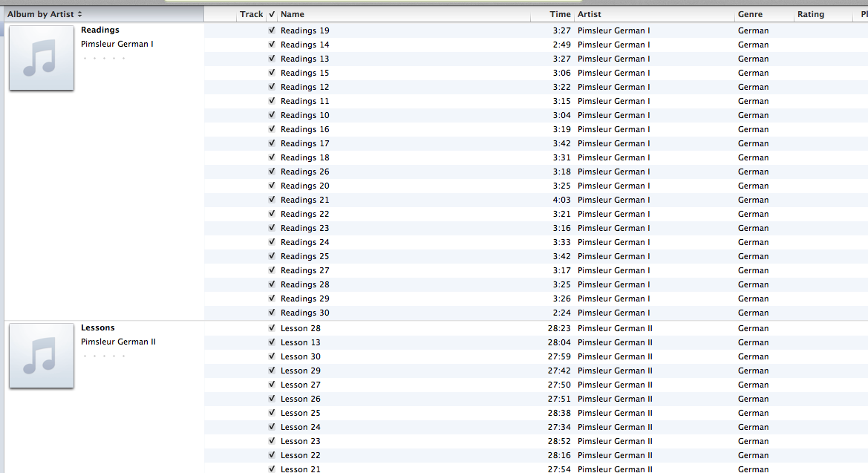
Task: Click the Readings album artwork thumbnail
Action: (x=42, y=58)
